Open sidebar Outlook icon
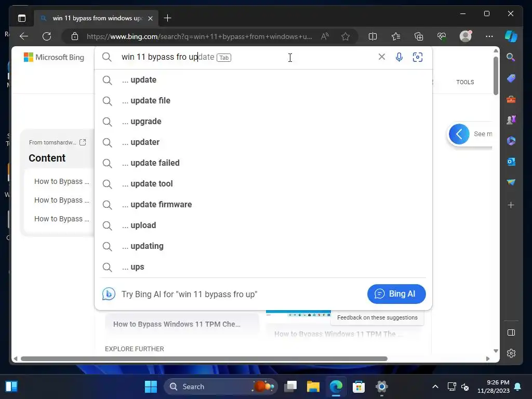532x399 pixels. click(511, 162)
